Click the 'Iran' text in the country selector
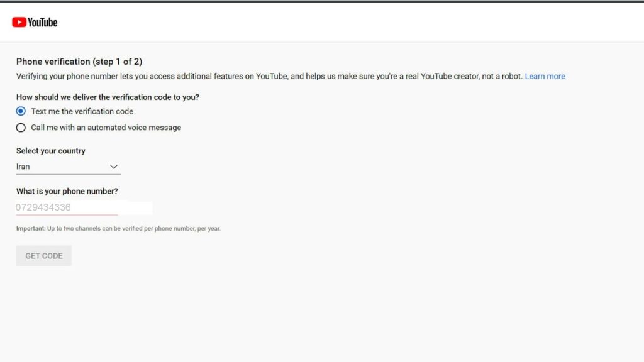This screenshot has height=362, width=644. click(23, 167)
